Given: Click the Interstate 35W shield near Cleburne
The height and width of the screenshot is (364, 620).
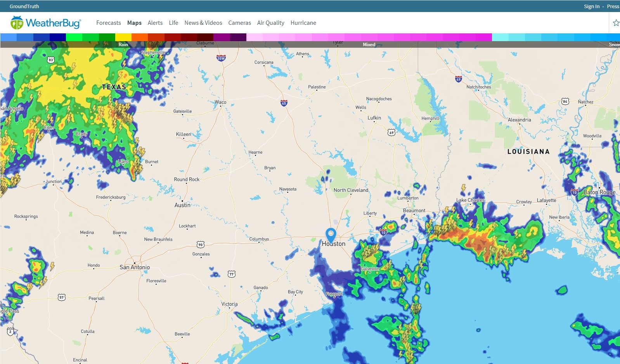Looking at the screenshot, I should 221,58.
